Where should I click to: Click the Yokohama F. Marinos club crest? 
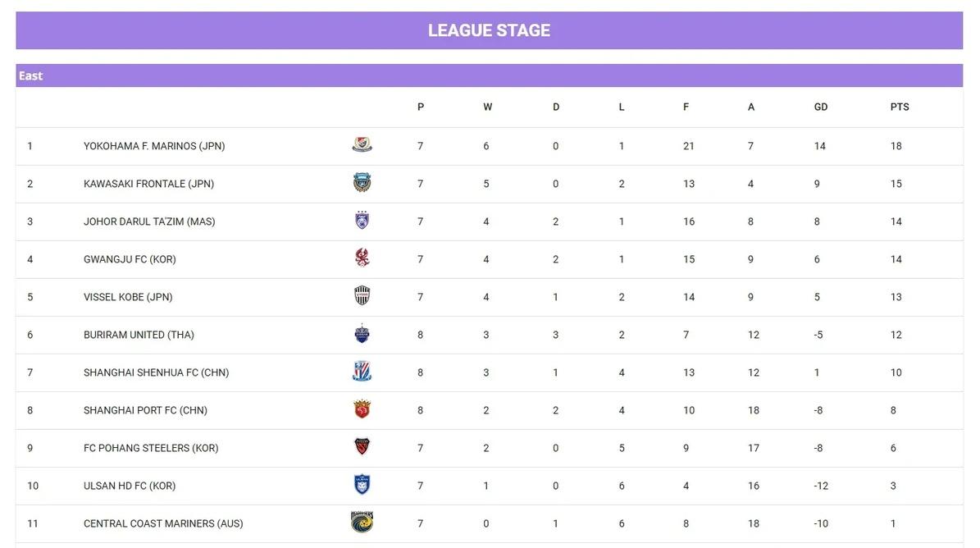362,145
